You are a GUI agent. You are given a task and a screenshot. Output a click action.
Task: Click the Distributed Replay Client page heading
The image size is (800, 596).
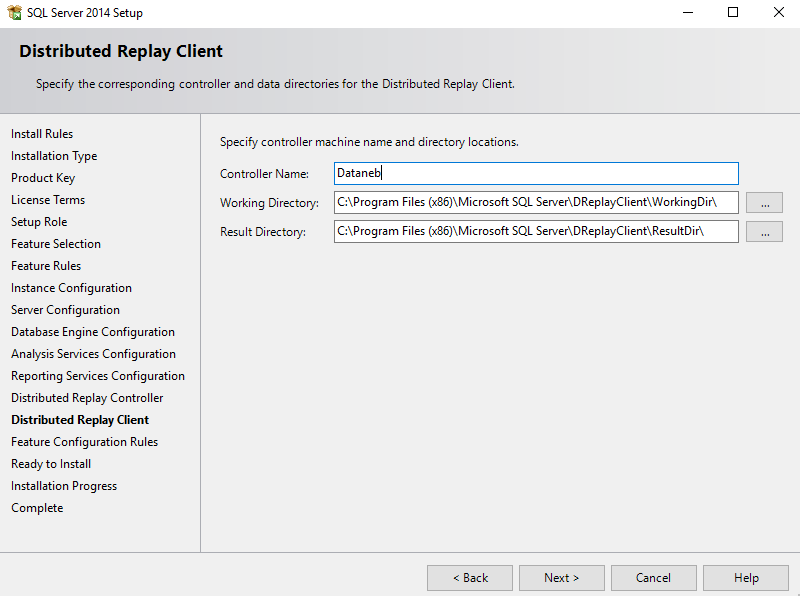pos(121,51)
